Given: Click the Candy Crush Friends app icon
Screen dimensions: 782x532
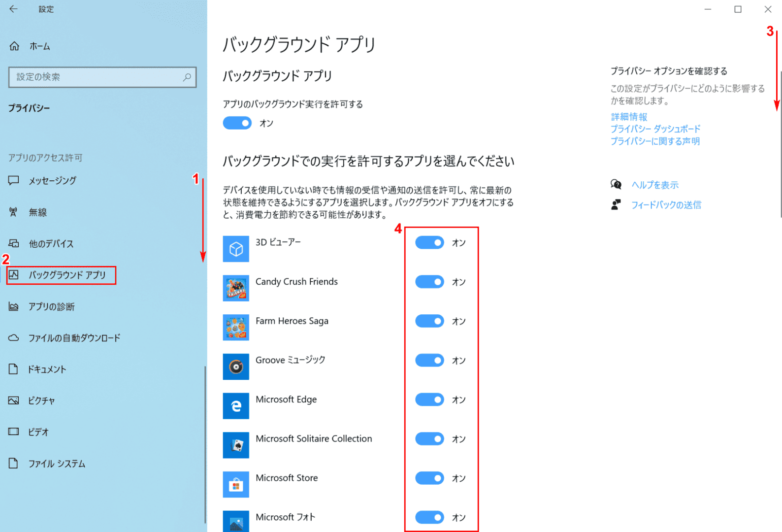Looking at the screenshot, I should click(x=236, y=288).
